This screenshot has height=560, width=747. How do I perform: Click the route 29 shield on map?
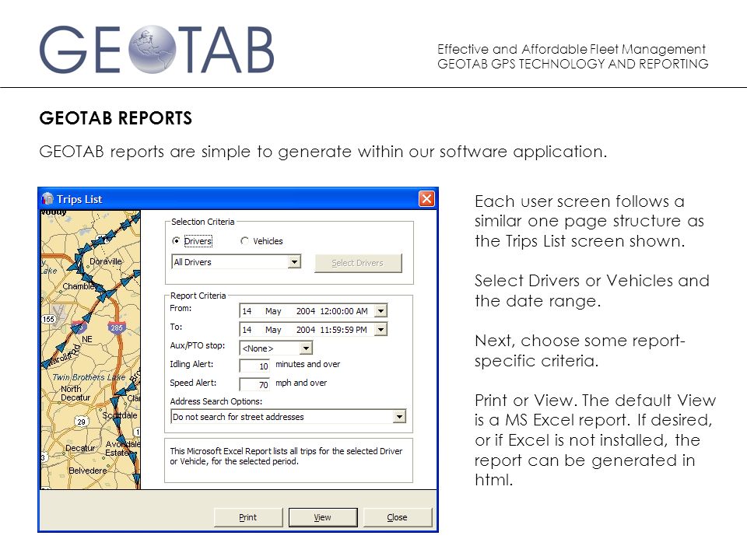click(82, 422)
